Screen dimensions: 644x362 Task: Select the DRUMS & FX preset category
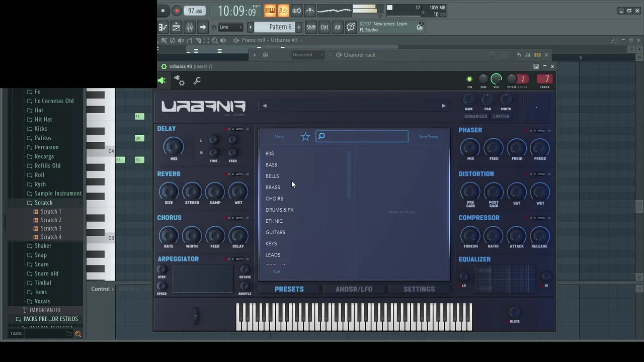click(x=280, y=210)
